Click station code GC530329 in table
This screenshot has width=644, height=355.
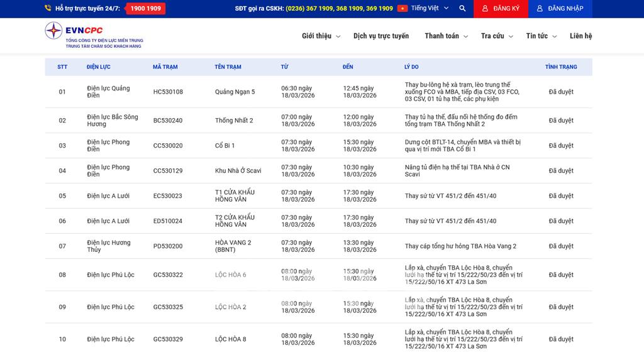tap(168, 339)
